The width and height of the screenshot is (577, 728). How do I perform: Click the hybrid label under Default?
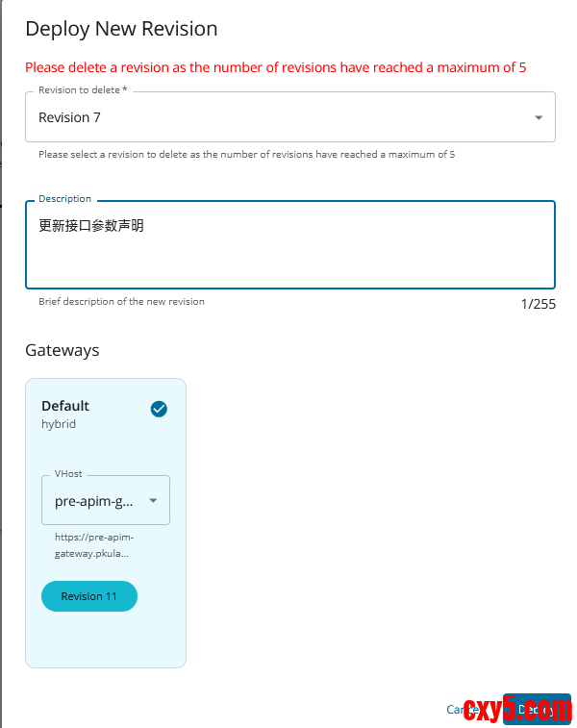[59, 424]
